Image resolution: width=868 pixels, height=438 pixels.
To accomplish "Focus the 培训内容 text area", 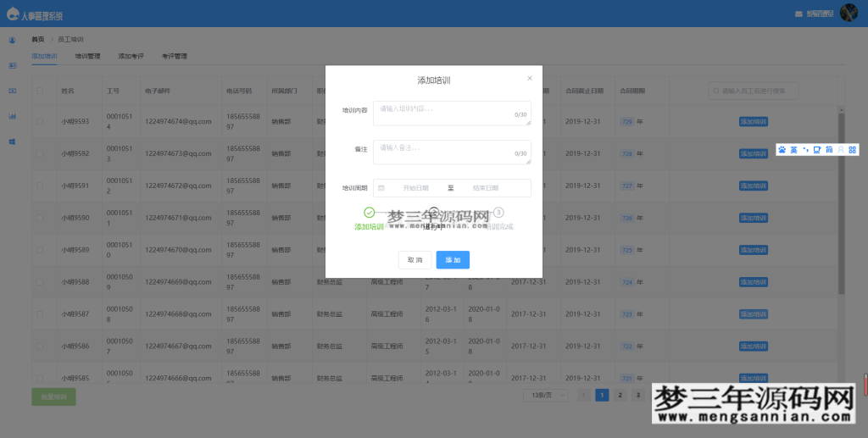I will [x=452, y=114].
